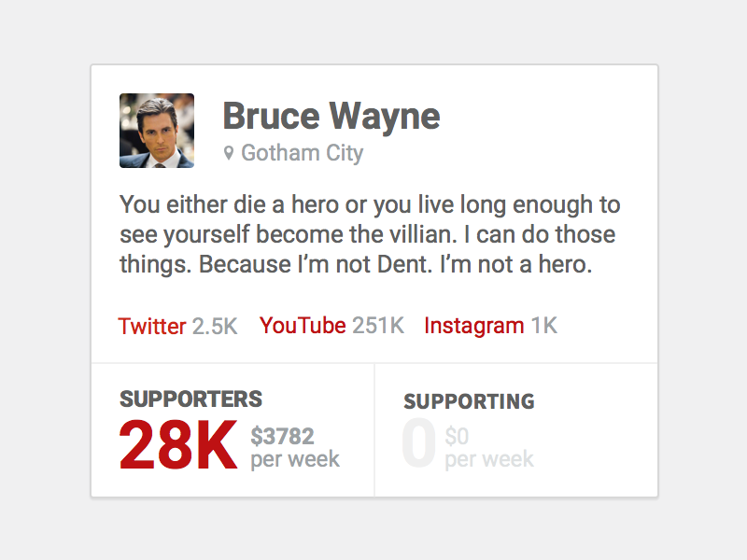Click the $3782 per week amount

tap(283, 436)
